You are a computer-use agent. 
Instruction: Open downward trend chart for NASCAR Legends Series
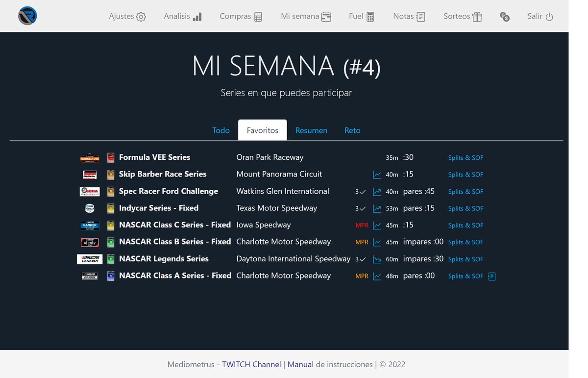pyautogui.click(x=377, y=259)
